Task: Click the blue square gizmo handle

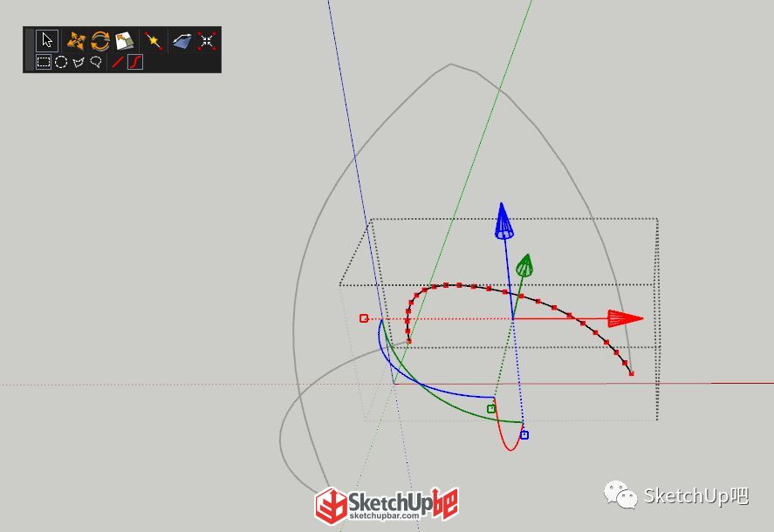Action: [524, 435]
